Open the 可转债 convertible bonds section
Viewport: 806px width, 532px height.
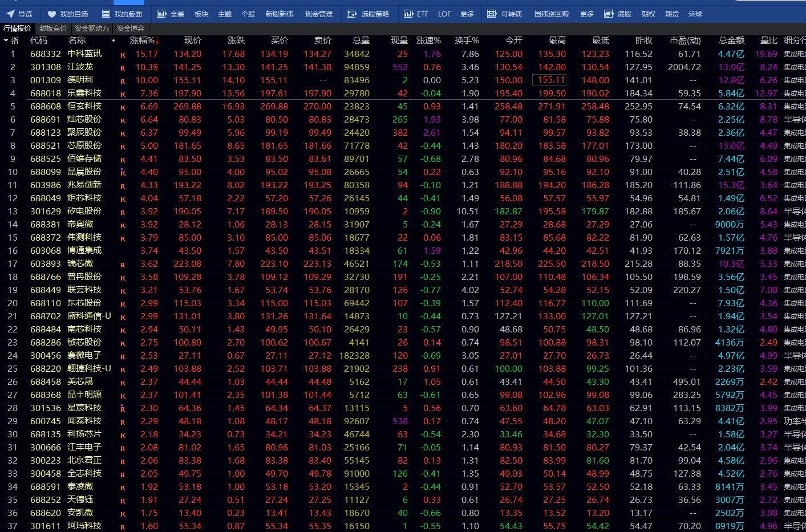[x=505, y=14]
